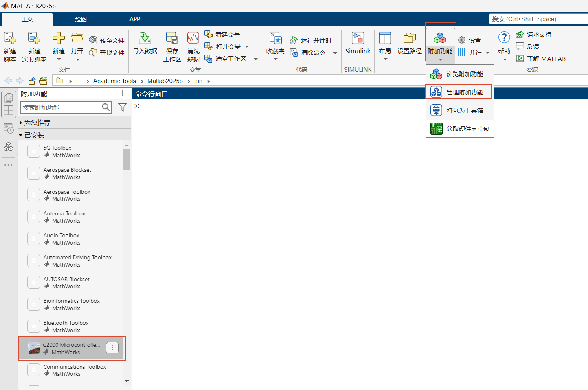This screenshot has width=588, height=390.
Task: Choose 打包为工具箱 from the menu
Action: coord(460,110)
